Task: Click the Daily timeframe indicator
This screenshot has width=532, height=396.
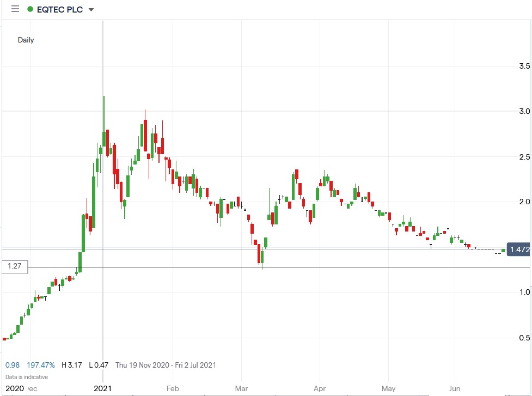Action: [26, 40]
